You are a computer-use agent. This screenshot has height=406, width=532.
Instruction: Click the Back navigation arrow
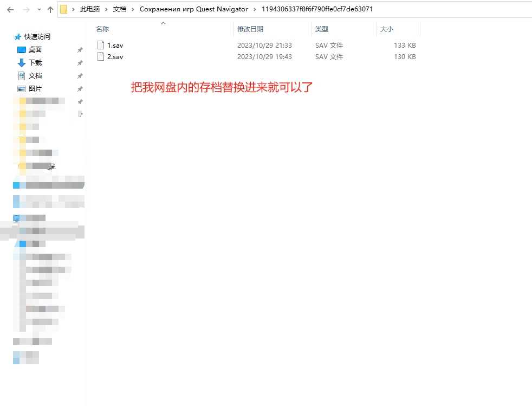(10, 10)
